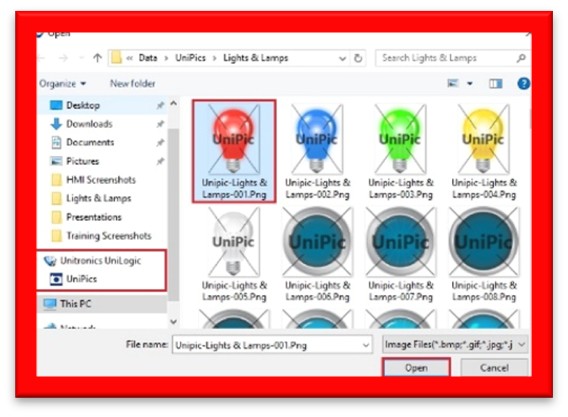The width and height of the screenshot is (568, 417).
Task: Click the UniPics icon in sidebar
Action: pyautogui.click(x=56, y=279)
